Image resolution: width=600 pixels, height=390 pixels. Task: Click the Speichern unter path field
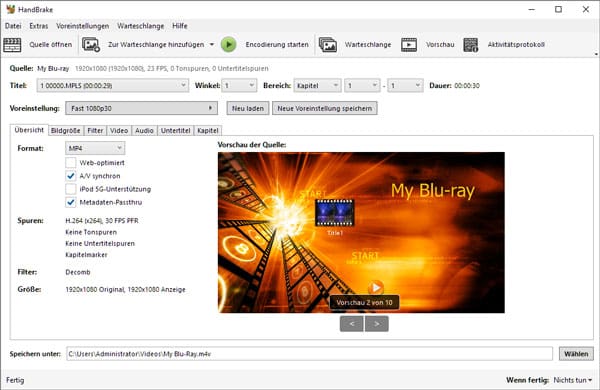[310, 354]
